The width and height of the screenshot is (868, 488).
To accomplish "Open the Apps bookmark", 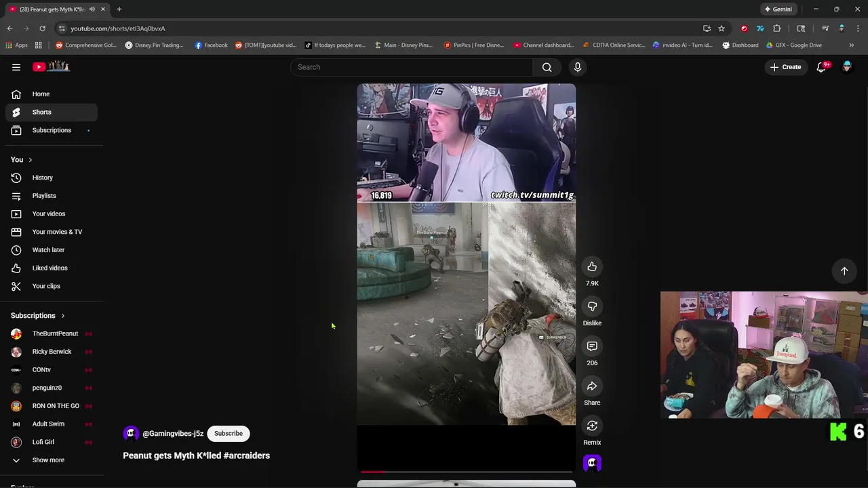I will pyautogui.click(x=16, y=45).
